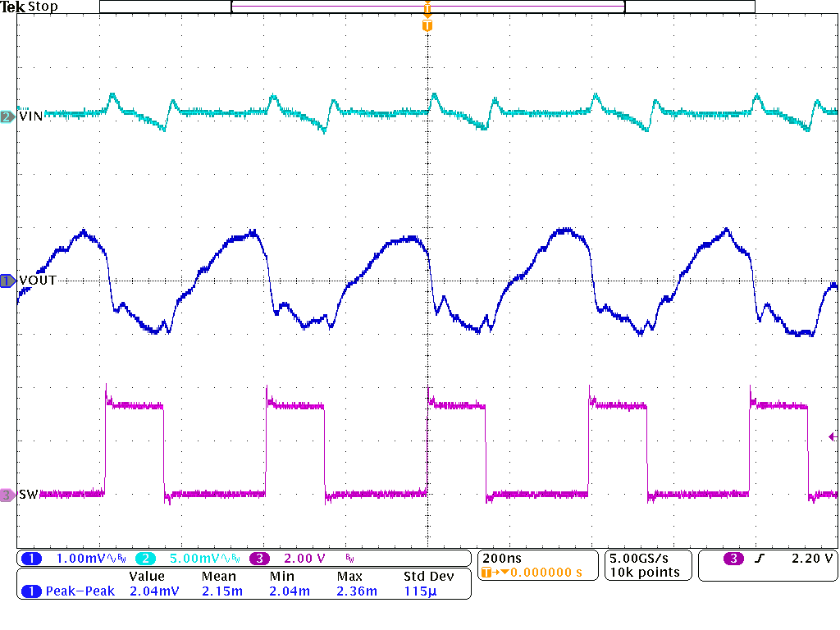
Task: Click the orange trigger T indicator below the top bar
Action: tap(427, 25)
